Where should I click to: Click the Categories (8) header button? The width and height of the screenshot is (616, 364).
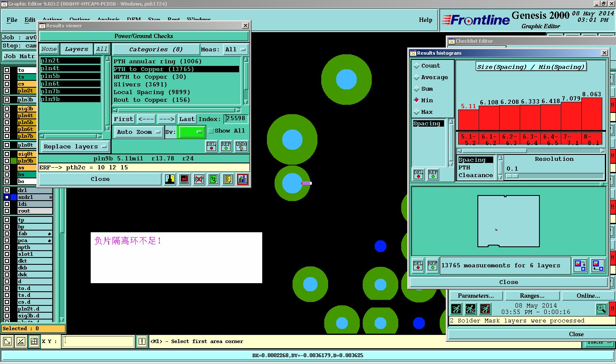(156, 50)
